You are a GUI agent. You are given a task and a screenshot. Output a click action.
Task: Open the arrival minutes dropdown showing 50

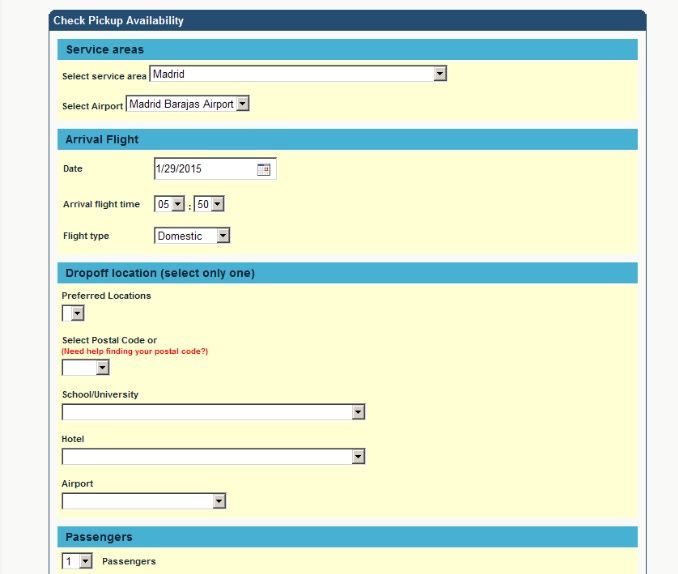pyautogui.click(x=209, y=204)
